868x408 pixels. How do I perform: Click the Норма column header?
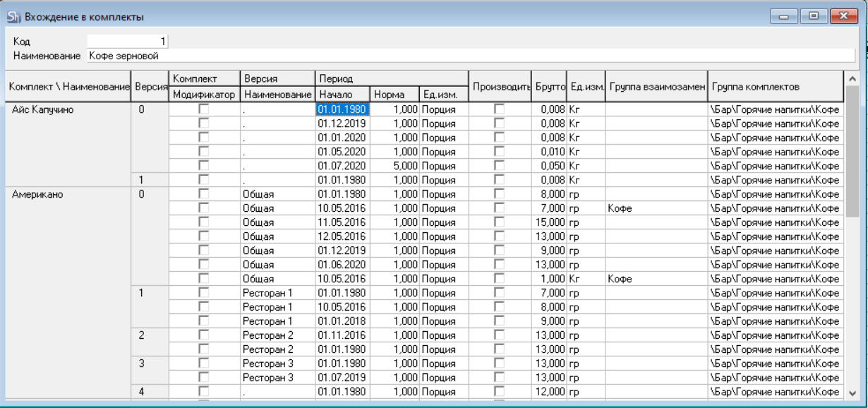394,95
